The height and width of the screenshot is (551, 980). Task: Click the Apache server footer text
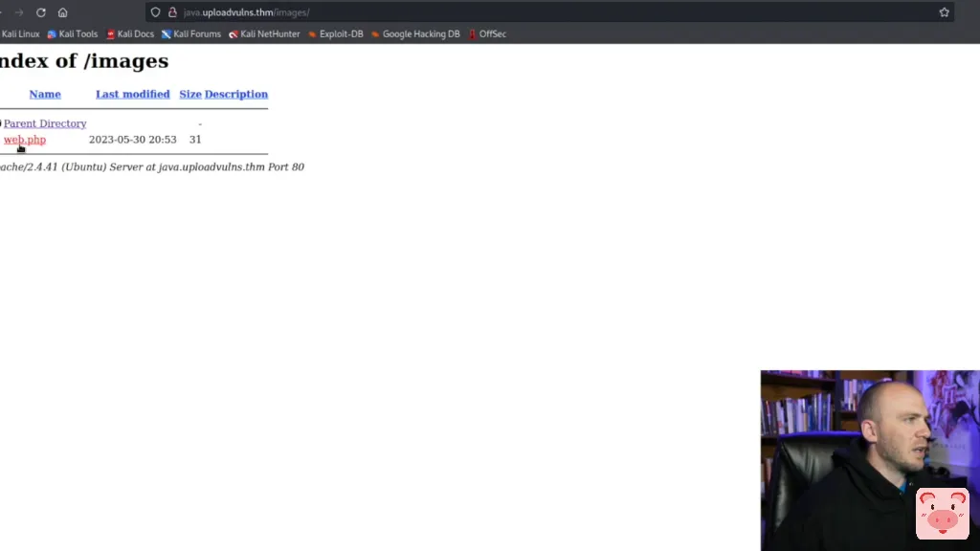tap(152, 167)
